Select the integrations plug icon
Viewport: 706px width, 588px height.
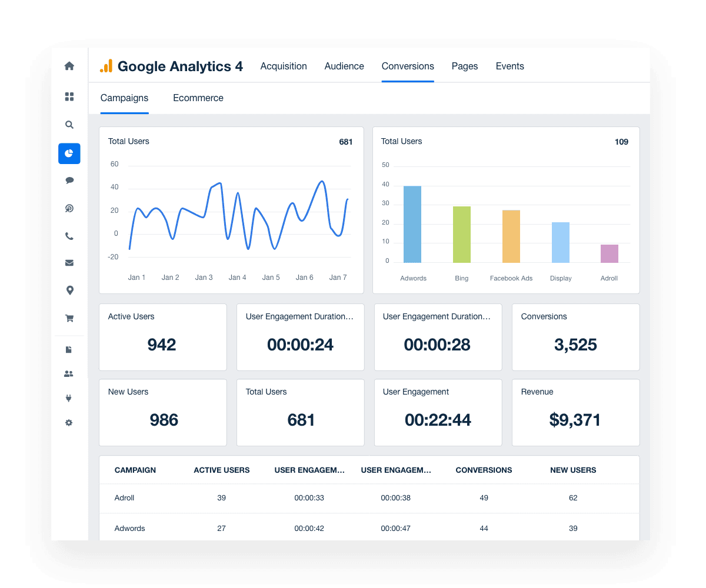click(69, 398)
